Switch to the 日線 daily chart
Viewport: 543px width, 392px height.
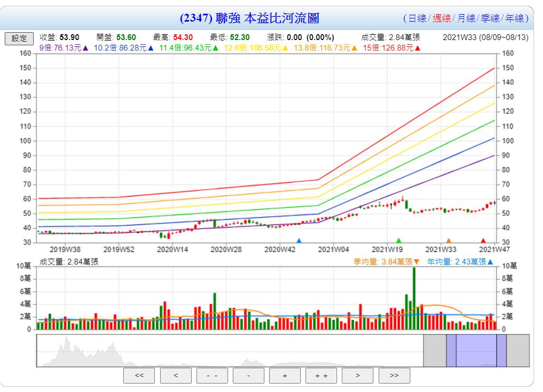point(417,18)
